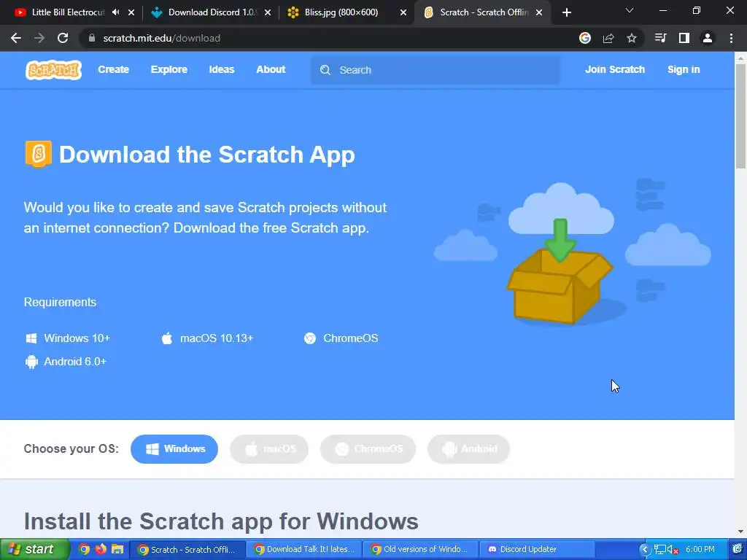The image size is (747, 560).
Task: Click the Windows logo beside Windows 10+
Action: coord(31,338)
